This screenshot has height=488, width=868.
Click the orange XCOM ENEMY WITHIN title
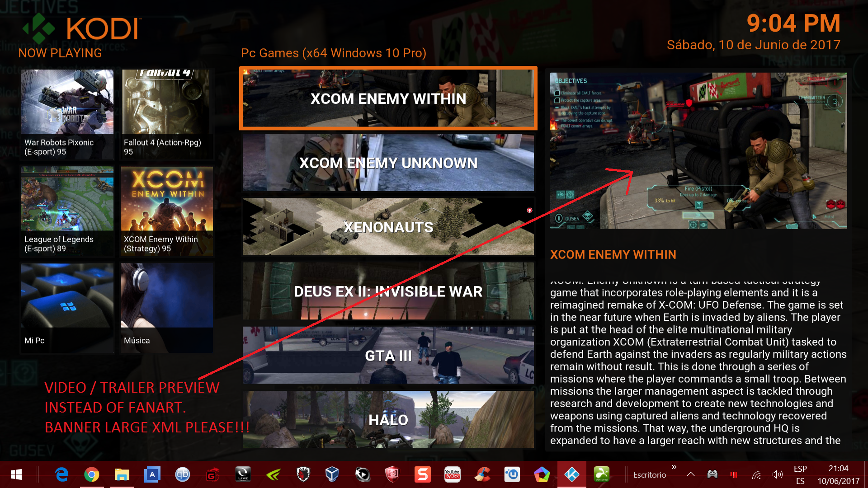pyautogui.click(x=613, y=254)
